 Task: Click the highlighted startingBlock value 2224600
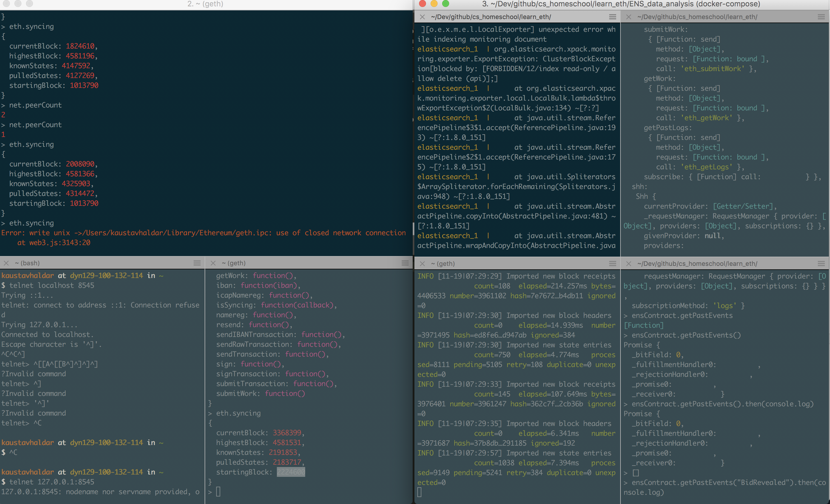[291, 472]
